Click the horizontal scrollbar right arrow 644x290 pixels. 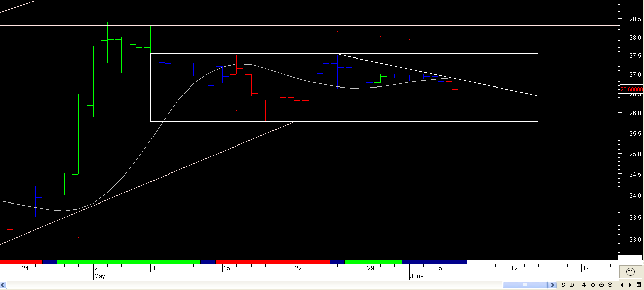(x=553, y=285)
